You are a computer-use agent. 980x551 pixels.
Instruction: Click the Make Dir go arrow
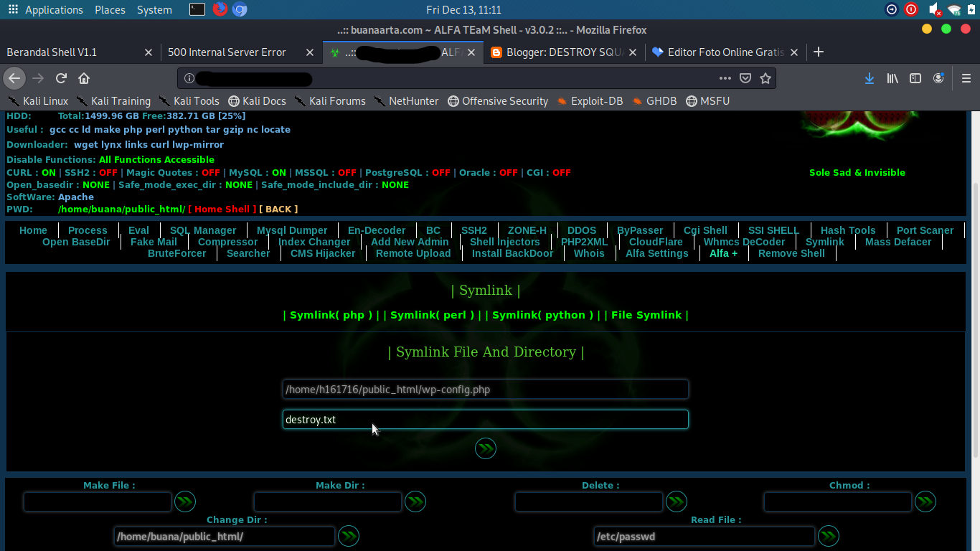click(x=415, y=501)
